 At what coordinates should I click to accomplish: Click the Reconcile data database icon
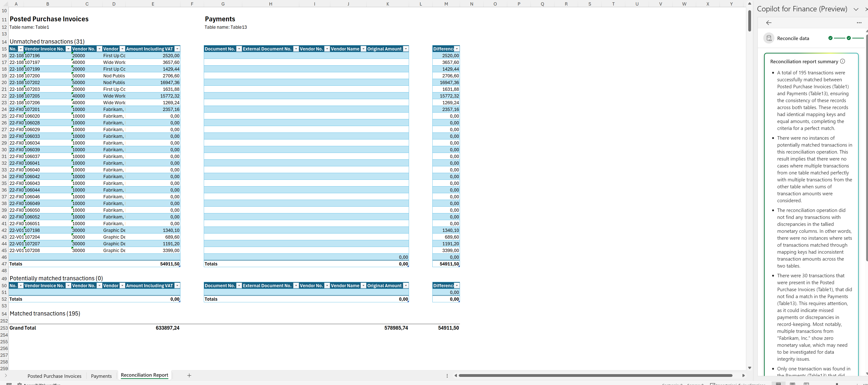pyautogui.click(x=769, y=38)
